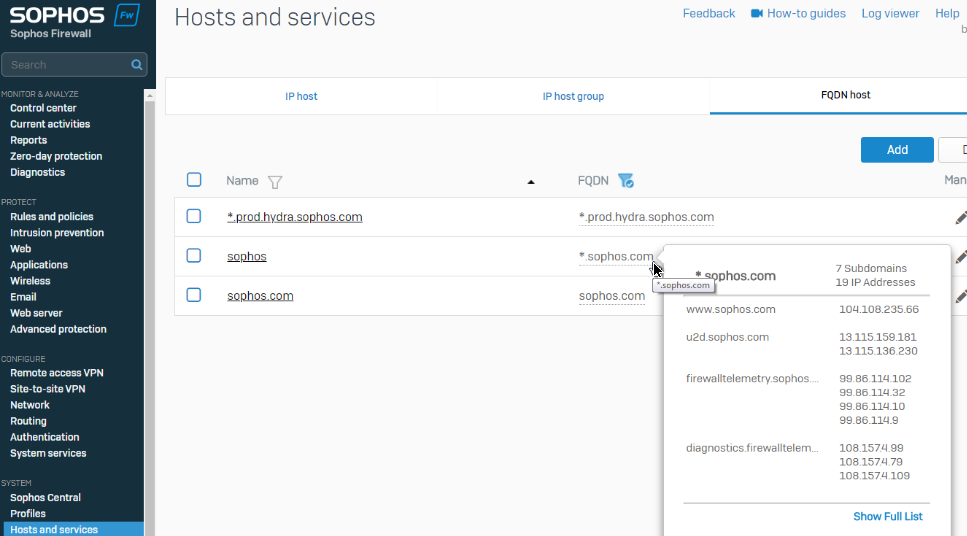This screenshot has width=967, height=536.
Task: Edit the *.prod.hydra.sophos.com host with pencil icon
Action: tap(961, 218)
